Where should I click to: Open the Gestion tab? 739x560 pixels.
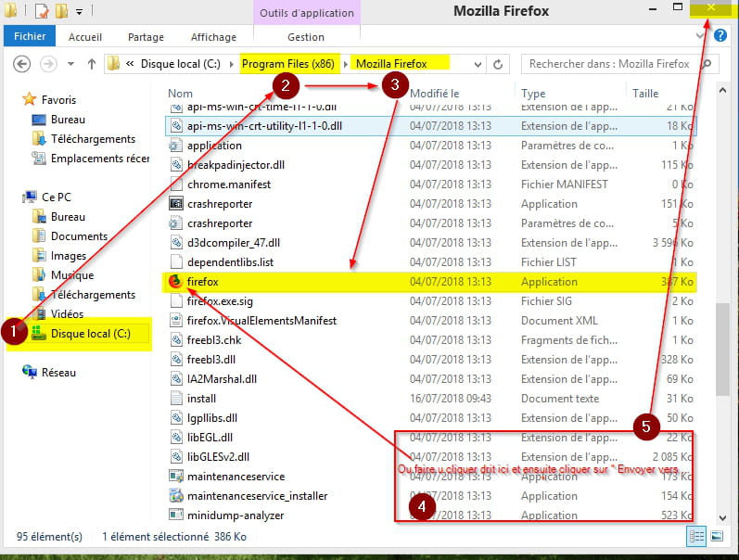[306, 37]
